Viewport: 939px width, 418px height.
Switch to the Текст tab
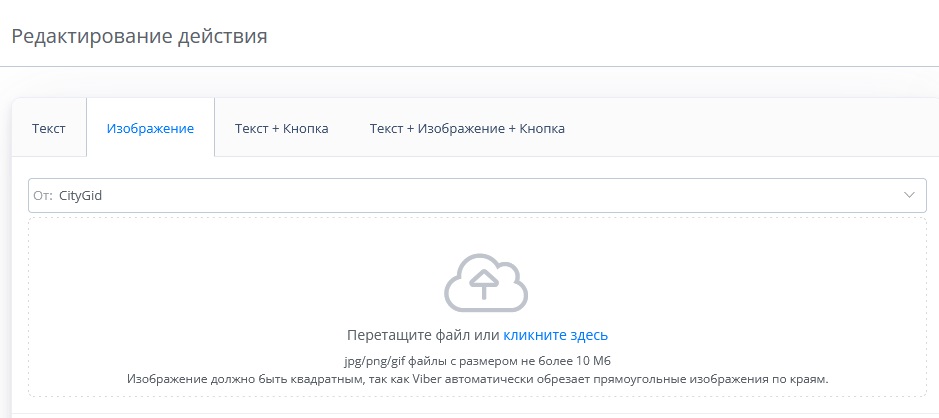[x=49, y=128]
